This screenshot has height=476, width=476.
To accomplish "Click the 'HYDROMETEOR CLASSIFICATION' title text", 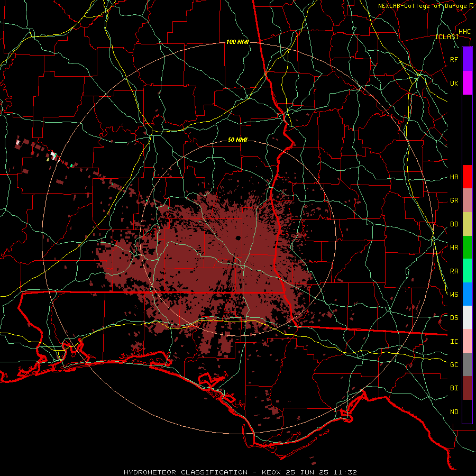I will [186, 472].
